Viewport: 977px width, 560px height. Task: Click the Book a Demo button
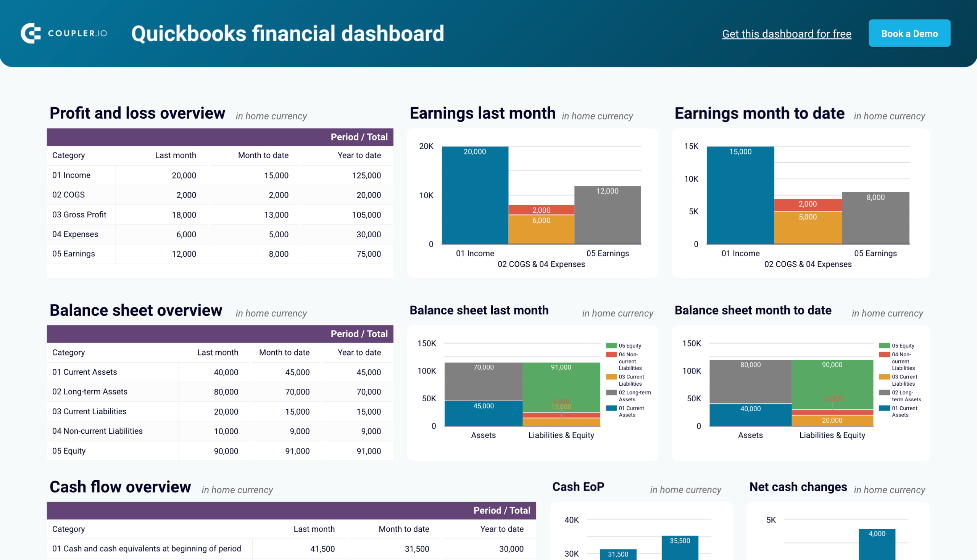[910, 33]
